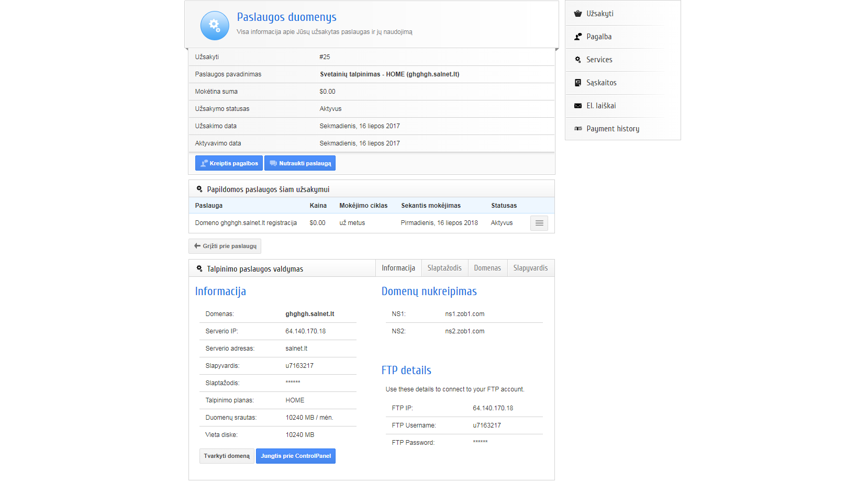Image resolution: width=868 pixels, height=494 pixels.
Task: Switch to the Informacija tab
Action: tap(398, 268)
